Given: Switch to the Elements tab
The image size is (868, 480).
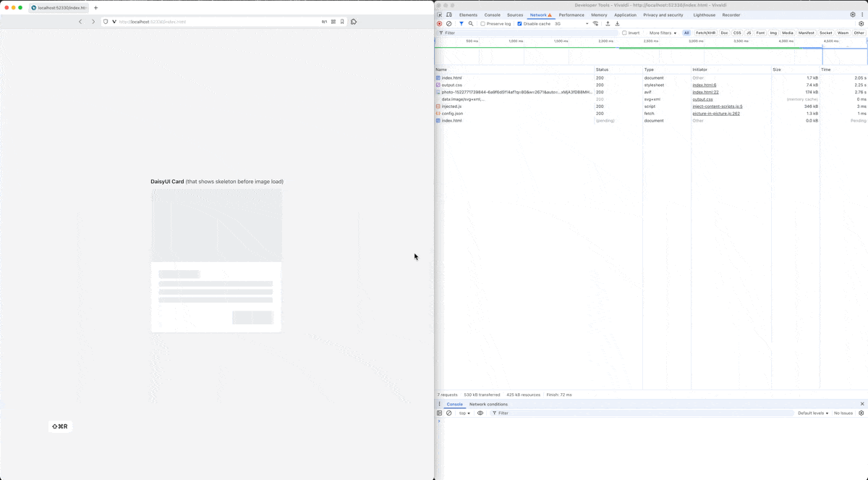Looking at the screenshot, I should pyautogui.click(x=468, y=14).
